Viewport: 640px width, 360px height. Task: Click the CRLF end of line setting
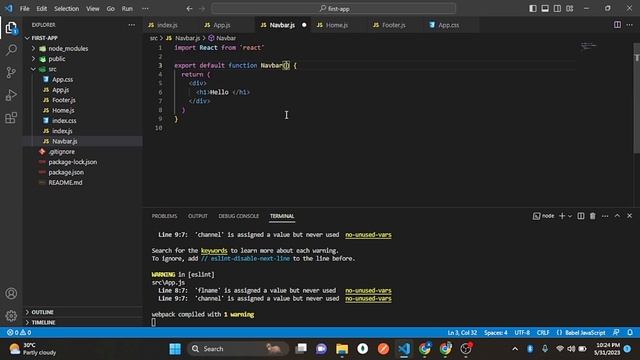coord(543,333)
